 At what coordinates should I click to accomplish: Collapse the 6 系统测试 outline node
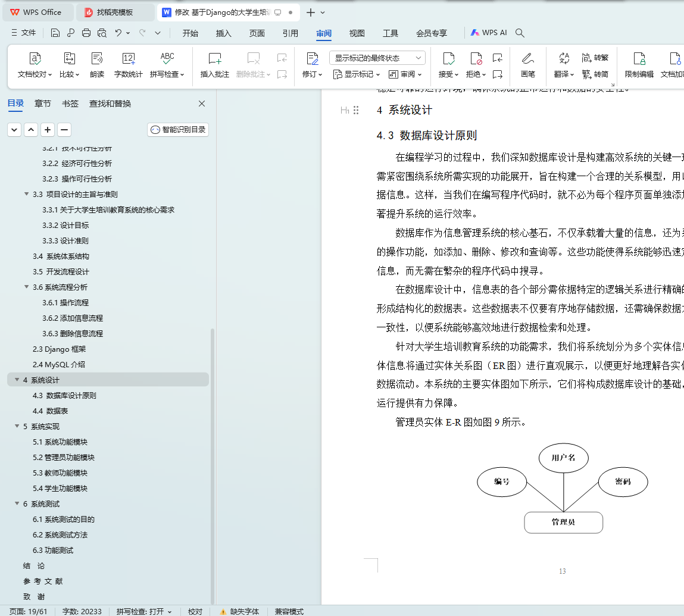tap(17, 503)
